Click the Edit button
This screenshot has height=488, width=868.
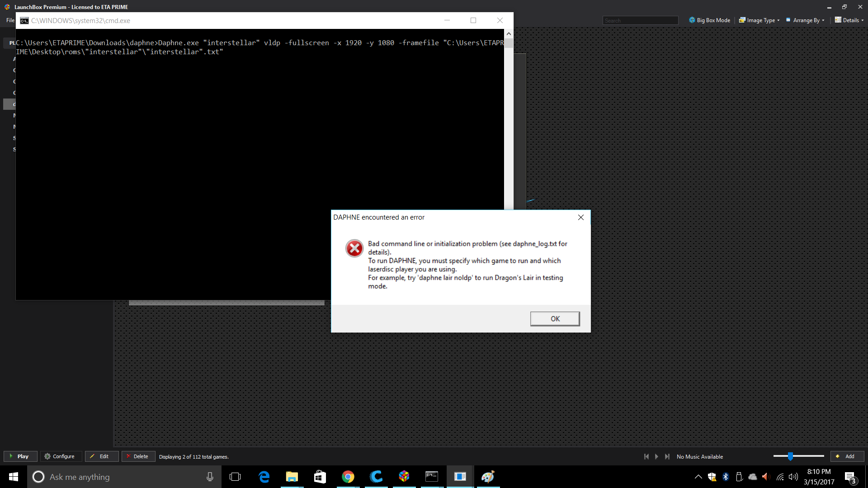[102, 456]
